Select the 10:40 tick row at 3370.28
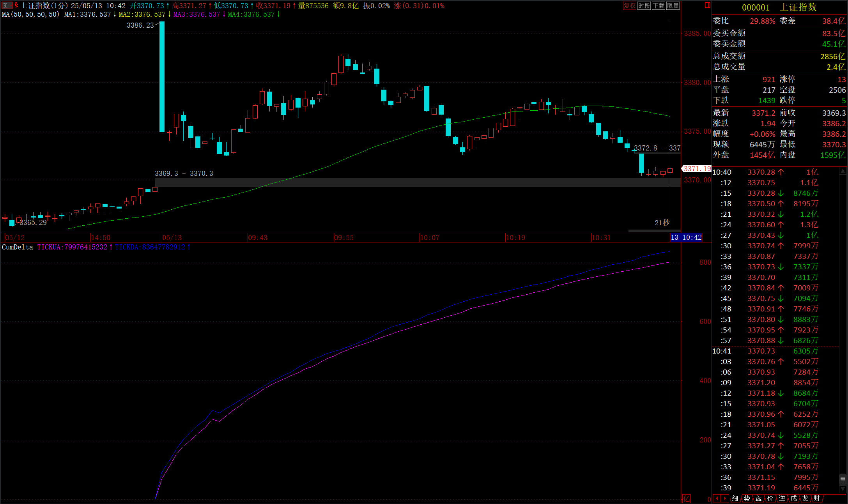 [775, 172]
